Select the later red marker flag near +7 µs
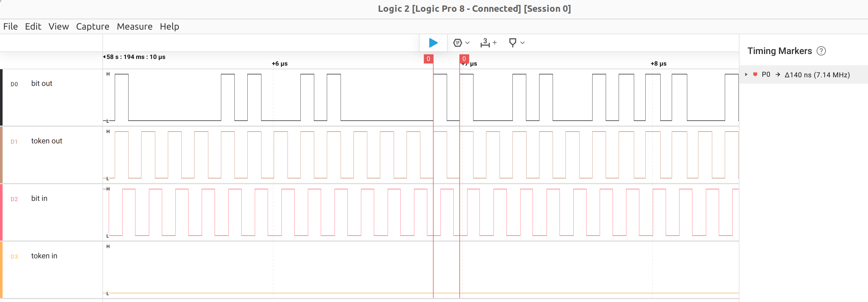This screenshot has height=302, width=868. click(x=464, y=59)
